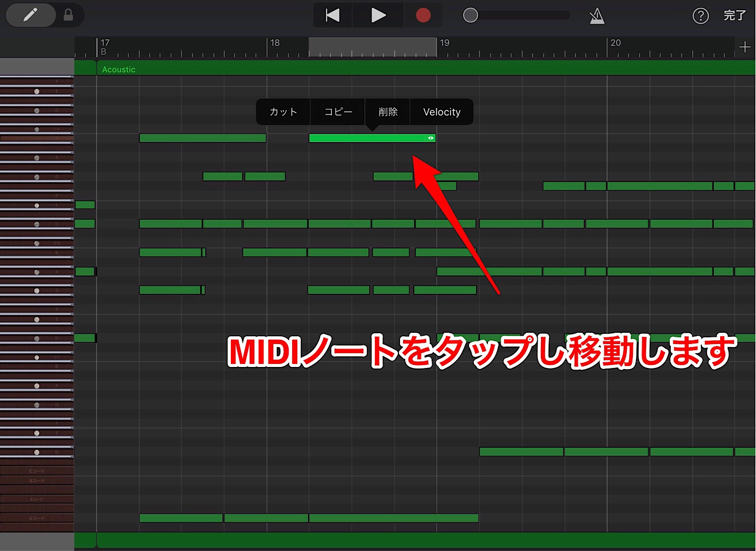Jump to the beginning of the song

333,15
